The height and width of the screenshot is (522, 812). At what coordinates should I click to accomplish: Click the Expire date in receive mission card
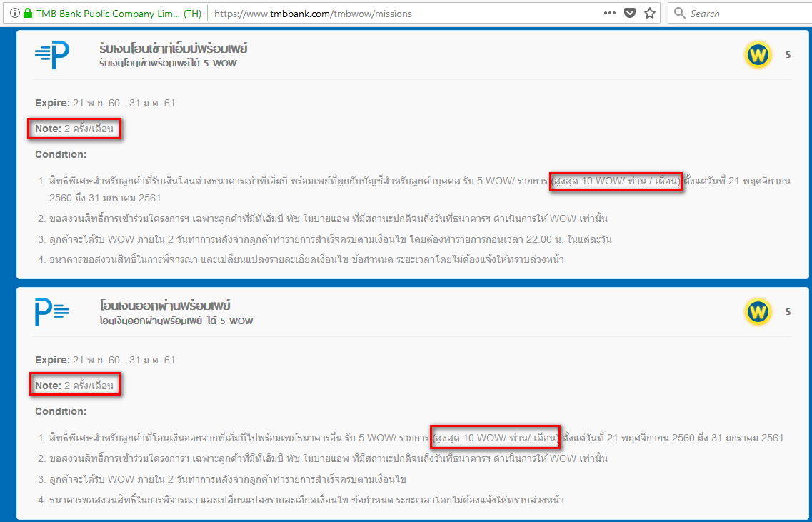pyautogui.click(x=105, y=103)
